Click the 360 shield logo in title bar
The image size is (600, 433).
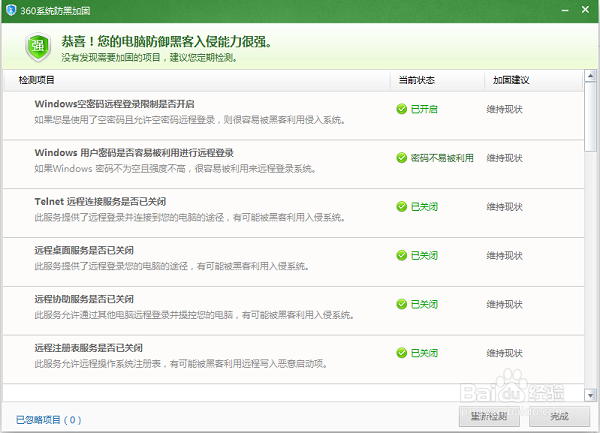(11, 10)
